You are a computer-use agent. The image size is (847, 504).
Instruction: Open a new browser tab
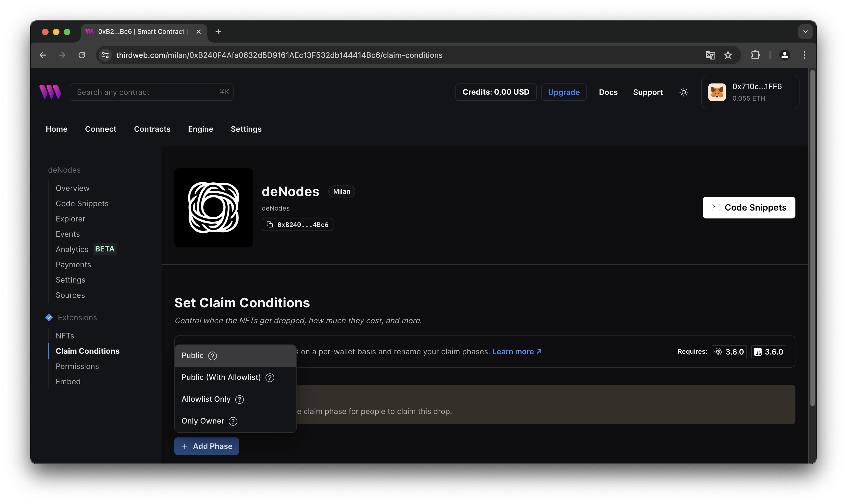pyautogui.click(x=218, y=32)
